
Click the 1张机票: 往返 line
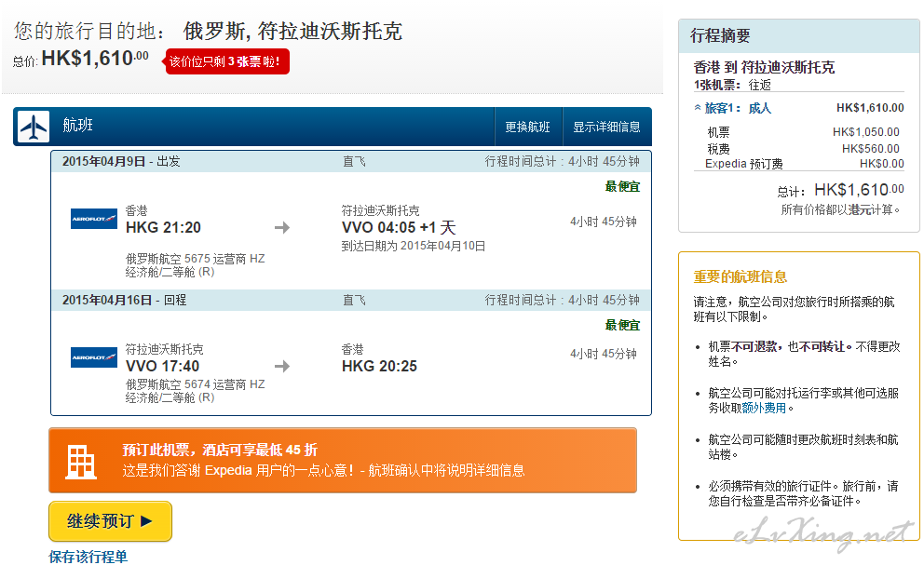pos(732,85)
